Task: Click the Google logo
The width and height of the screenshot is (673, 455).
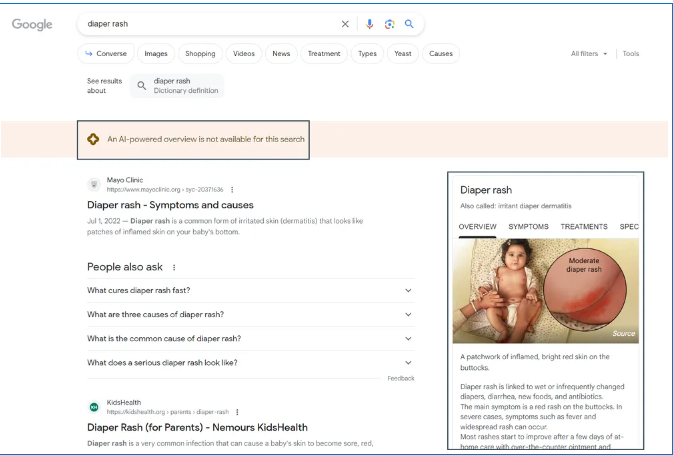Action: [32, 24]
